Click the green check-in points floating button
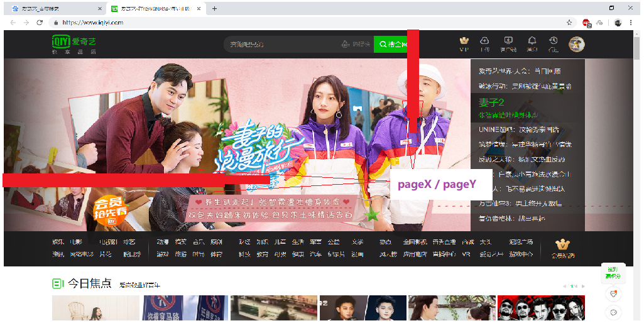 pyautogui.click(x=613, y=273)
